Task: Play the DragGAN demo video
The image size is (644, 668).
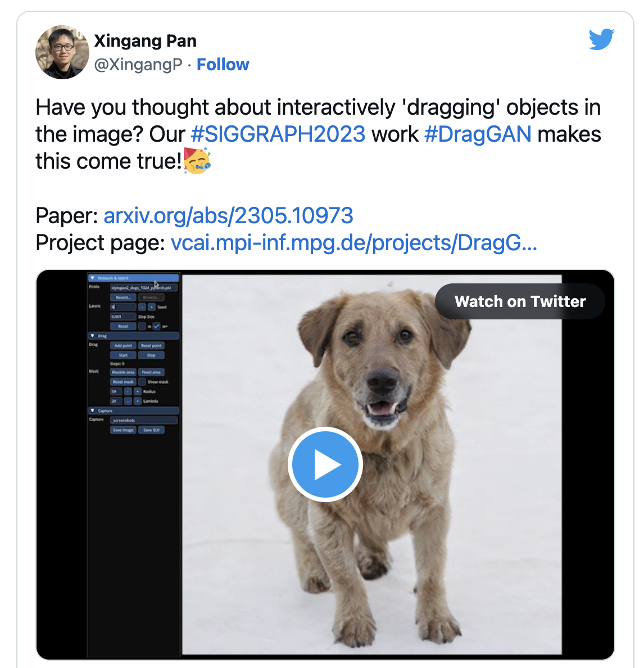Action: (325, 464)
